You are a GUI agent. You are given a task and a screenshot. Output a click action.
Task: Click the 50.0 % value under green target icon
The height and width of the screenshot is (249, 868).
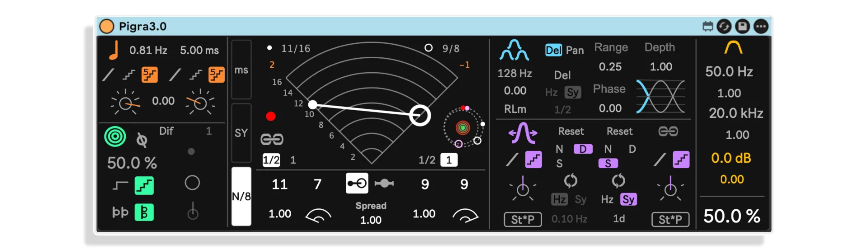click(x=132, y=163)
